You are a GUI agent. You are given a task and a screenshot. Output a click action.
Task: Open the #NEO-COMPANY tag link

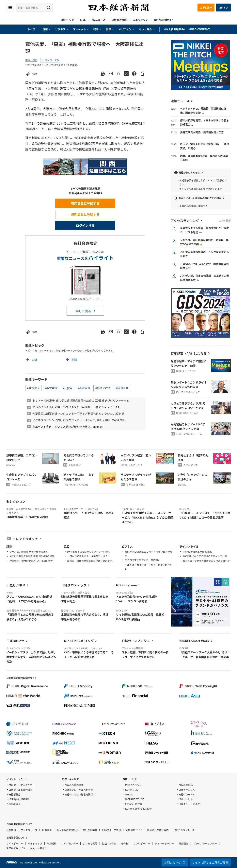point(199,29)
